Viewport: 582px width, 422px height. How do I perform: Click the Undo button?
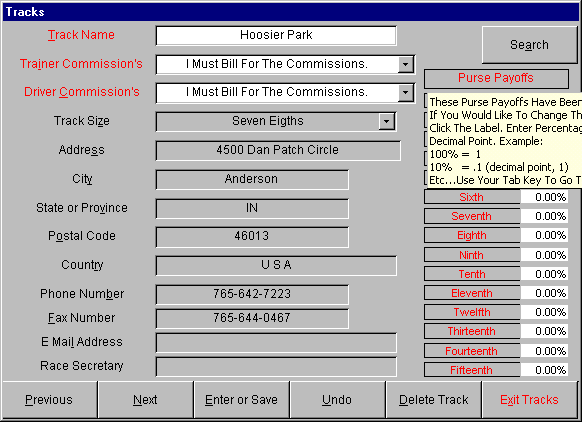point(337,400)
